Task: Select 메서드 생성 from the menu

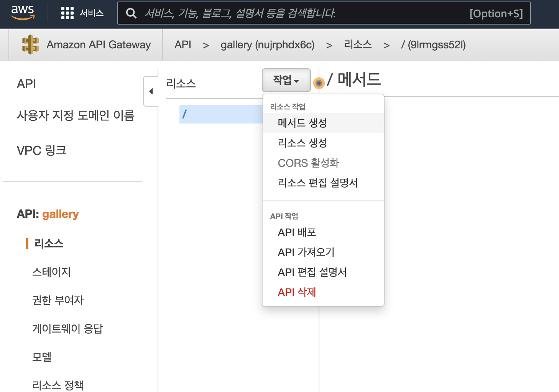Action: pos(323,123)
